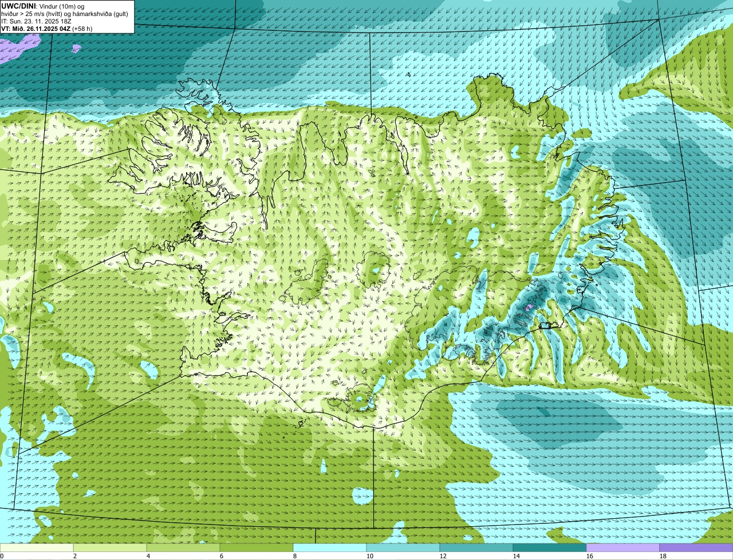Click the "IT: Sun. 23. 11. 2025 18Z" line
Image resolution: width=733 pixels, height=560 pixels.
(x=37, y=21)
